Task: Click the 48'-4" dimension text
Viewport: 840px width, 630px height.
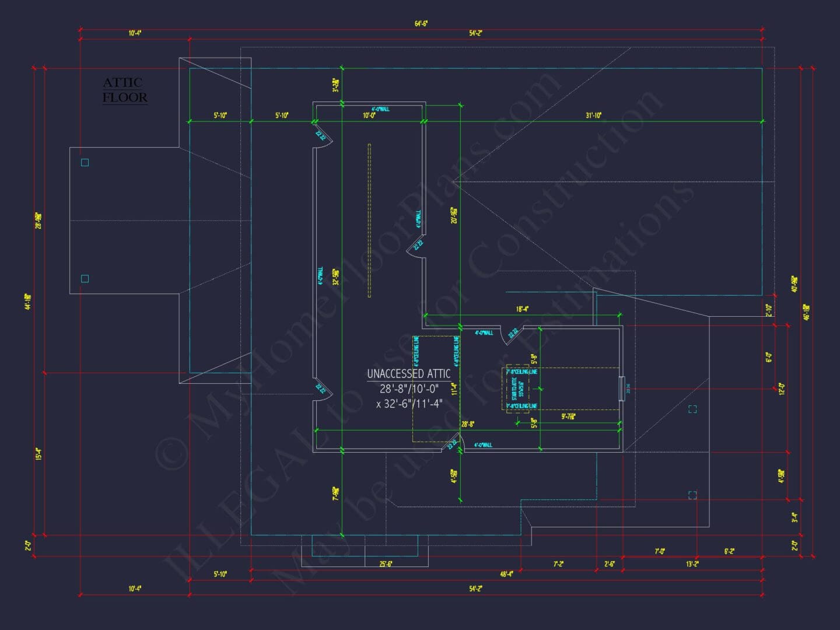Action: tap(506, 574)
